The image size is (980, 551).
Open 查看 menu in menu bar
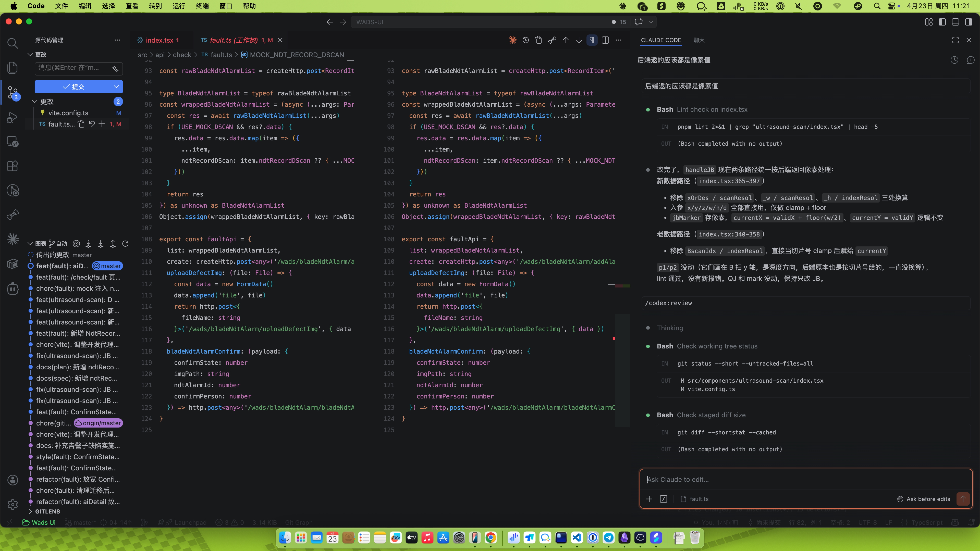pyautogui.click(x=132, y=6)
